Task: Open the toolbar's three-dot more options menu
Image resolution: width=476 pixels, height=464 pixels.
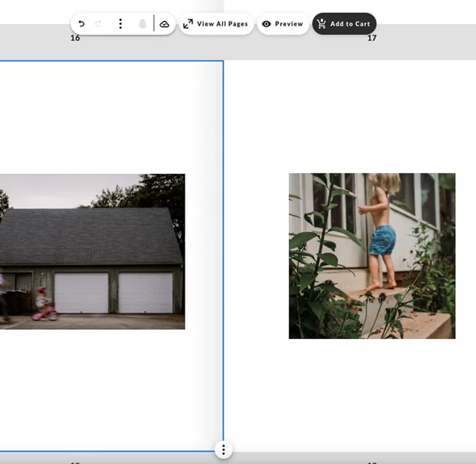Action: (x=120, y=24)
